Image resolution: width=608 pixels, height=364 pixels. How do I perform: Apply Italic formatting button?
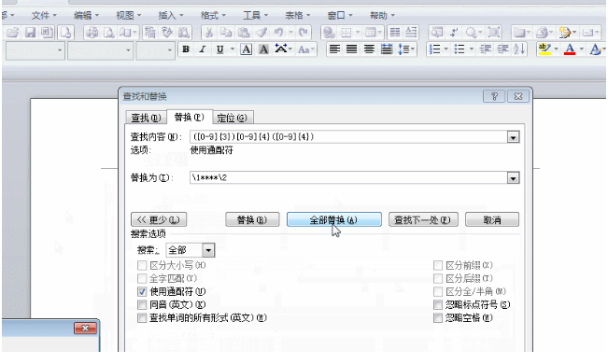point(203,49)
